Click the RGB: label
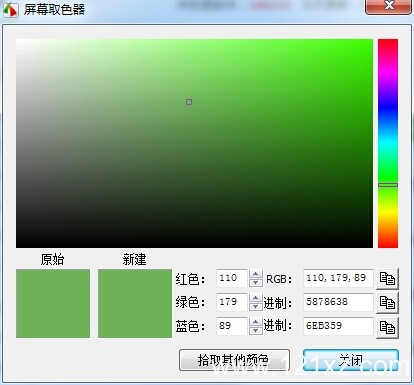The height and width of the screenshot is (385, 414). click(279, 279)
